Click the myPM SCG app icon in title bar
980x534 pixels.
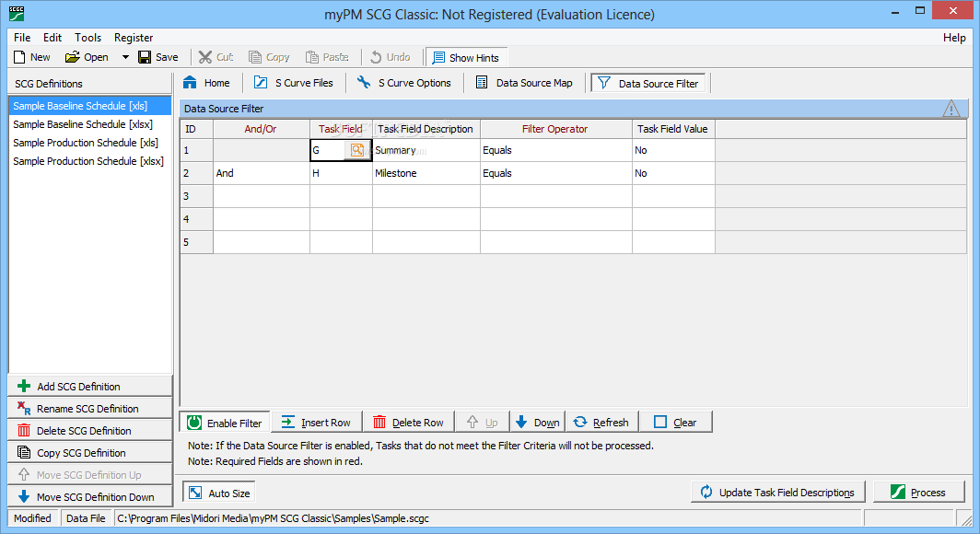17,13
